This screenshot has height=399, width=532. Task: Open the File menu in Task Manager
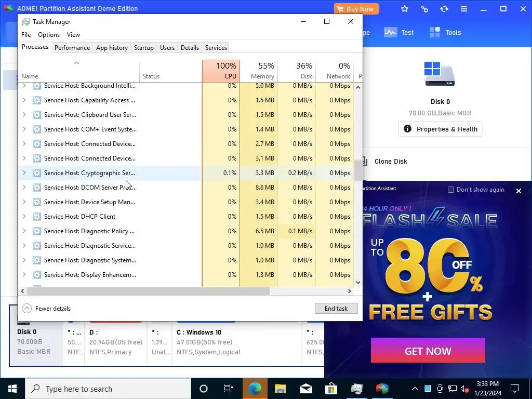(26, 35)
